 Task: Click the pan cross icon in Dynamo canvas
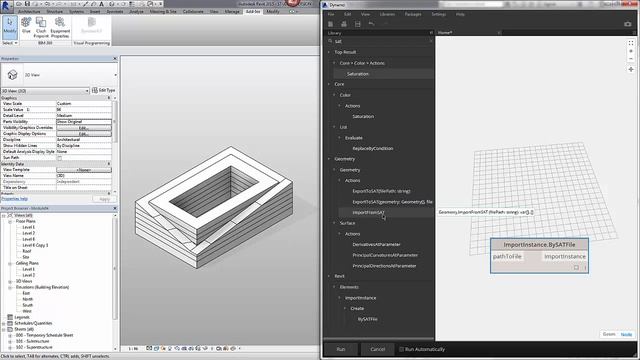tap(631, 69)
